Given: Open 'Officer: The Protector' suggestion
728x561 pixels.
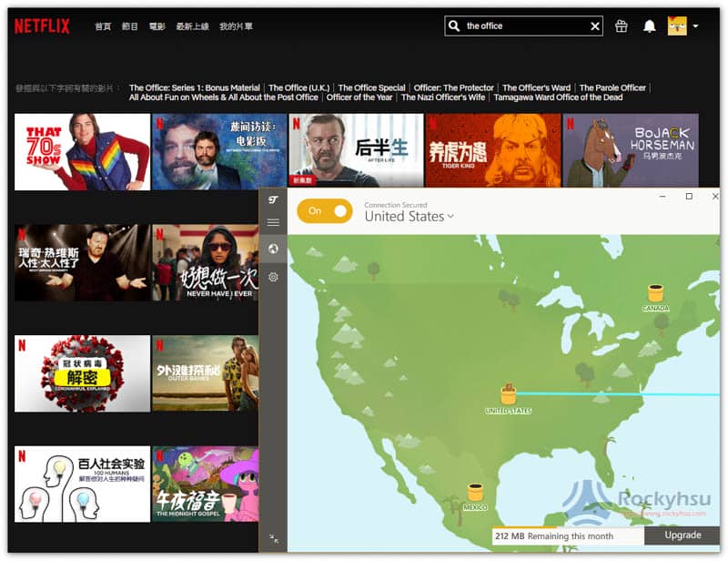Looking at the screenshot, I should [453, 87].
